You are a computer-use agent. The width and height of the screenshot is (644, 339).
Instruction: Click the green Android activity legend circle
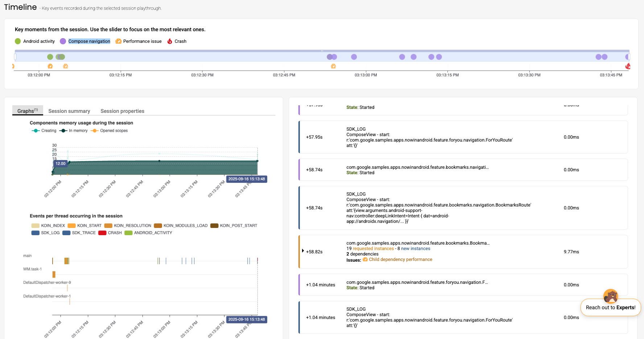click(x=18, y=41)
